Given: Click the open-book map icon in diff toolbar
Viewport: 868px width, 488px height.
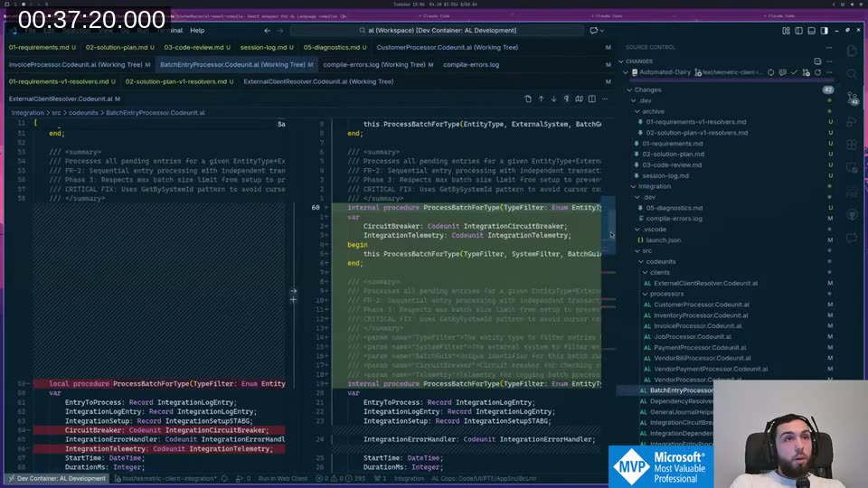Looking at the screenshot, I should click(579, 99).
